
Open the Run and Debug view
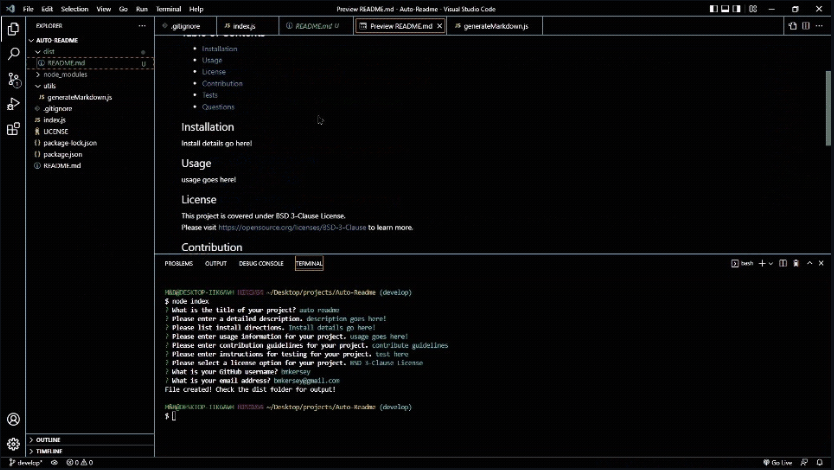coord(13,104)
